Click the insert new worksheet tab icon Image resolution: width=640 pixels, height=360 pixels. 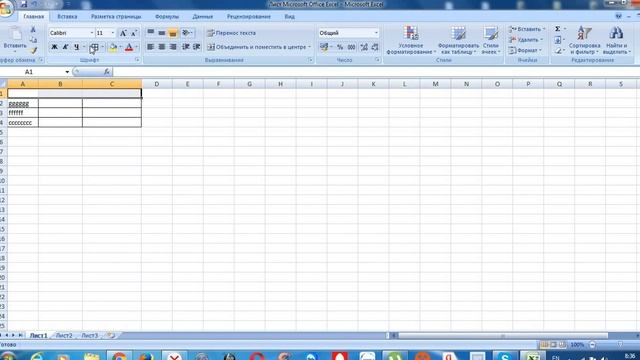pos(110,336)
